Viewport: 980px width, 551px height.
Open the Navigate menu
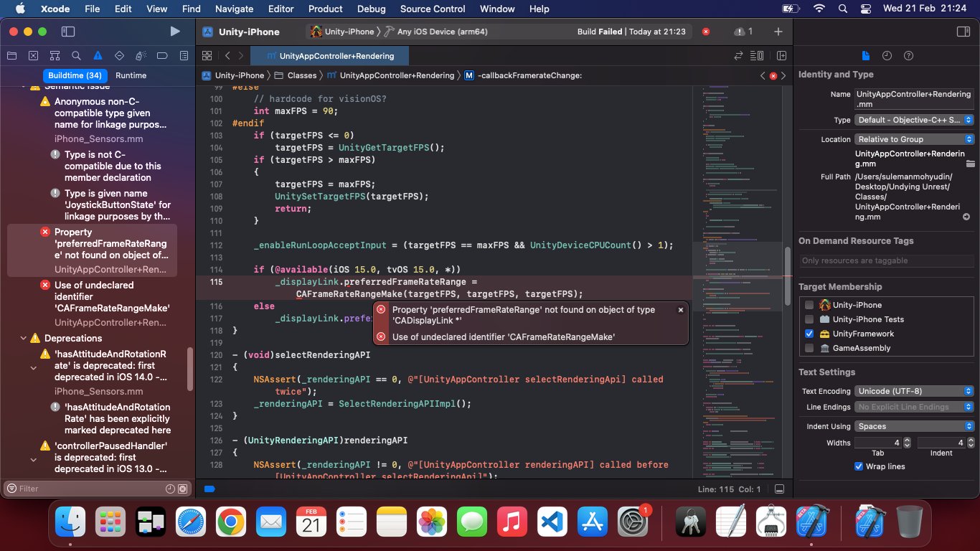tap(234, 9)
